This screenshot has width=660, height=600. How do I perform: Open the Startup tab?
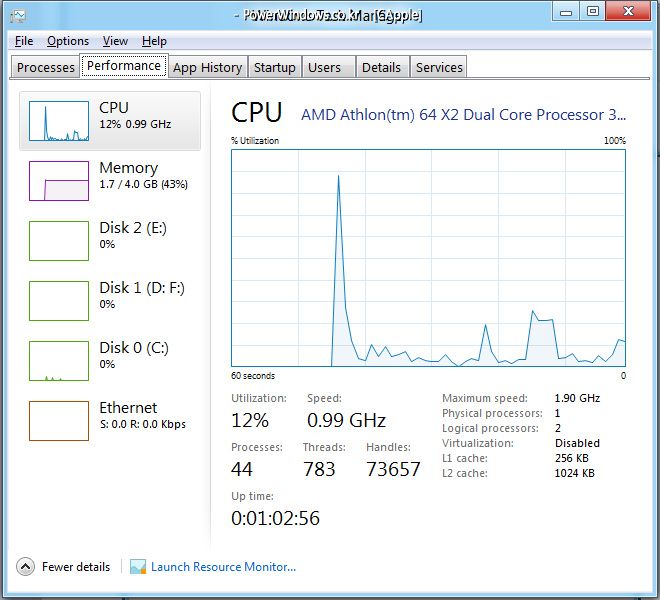pos(274,67)
